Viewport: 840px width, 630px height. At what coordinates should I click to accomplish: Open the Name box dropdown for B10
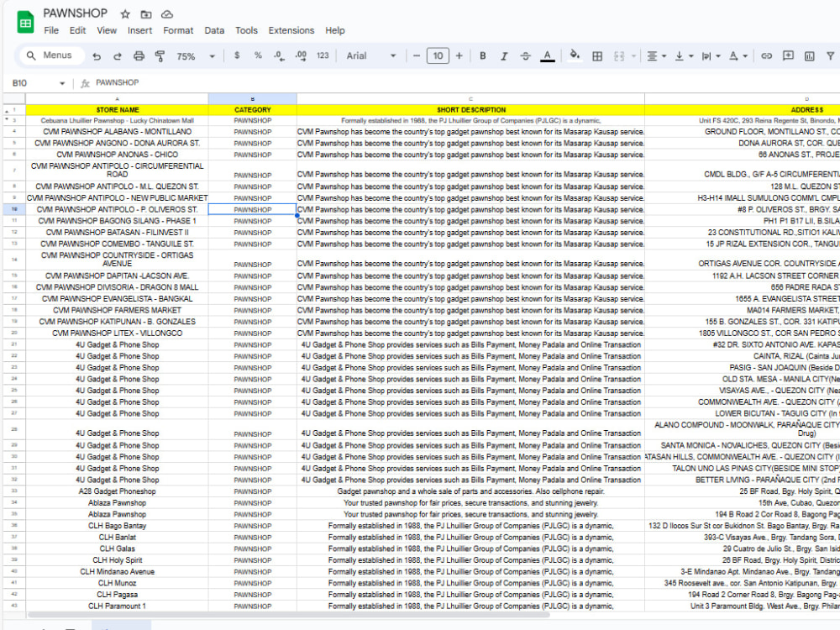62,83
